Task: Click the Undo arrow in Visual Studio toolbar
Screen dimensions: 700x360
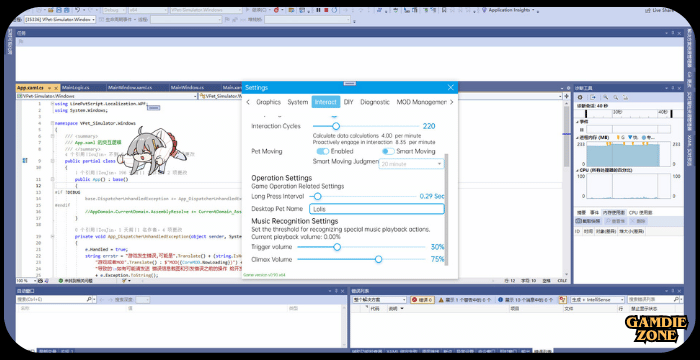Action: coord(77,10)
